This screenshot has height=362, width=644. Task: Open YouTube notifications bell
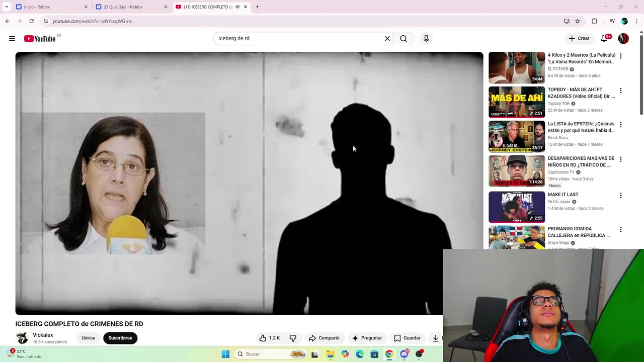(605, 39)
